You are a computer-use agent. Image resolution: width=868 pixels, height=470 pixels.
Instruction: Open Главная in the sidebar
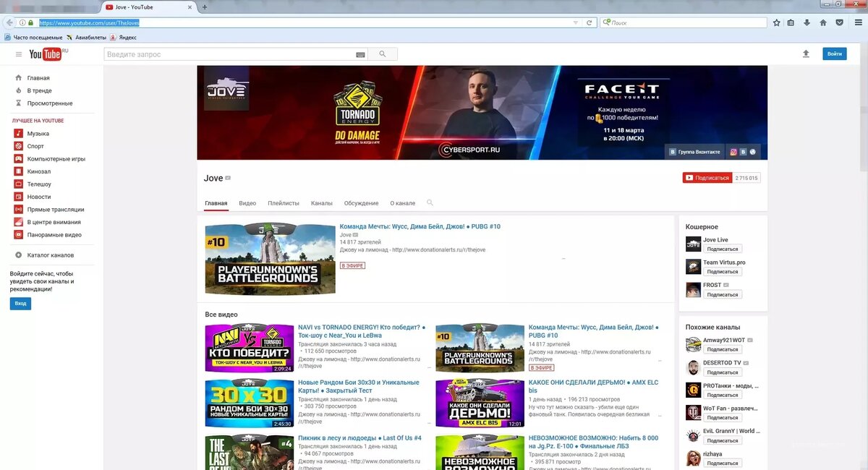coord(38,78)
